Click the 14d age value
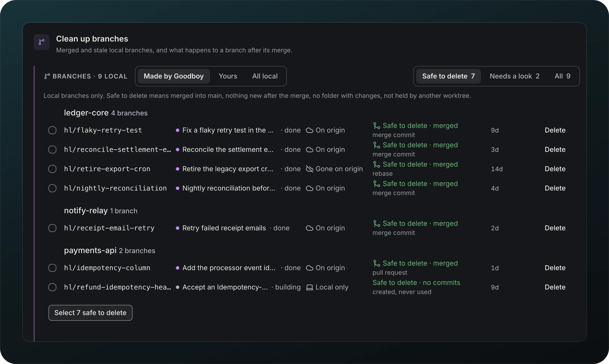Screen dimensions: 609x364 [497, 169]
